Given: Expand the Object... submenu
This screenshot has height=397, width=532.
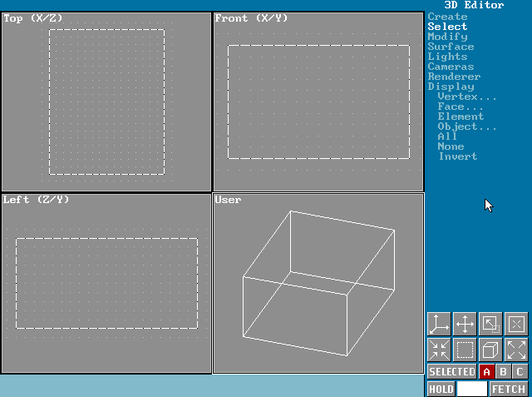Looking at the screenshot, I should coord(467,127).
